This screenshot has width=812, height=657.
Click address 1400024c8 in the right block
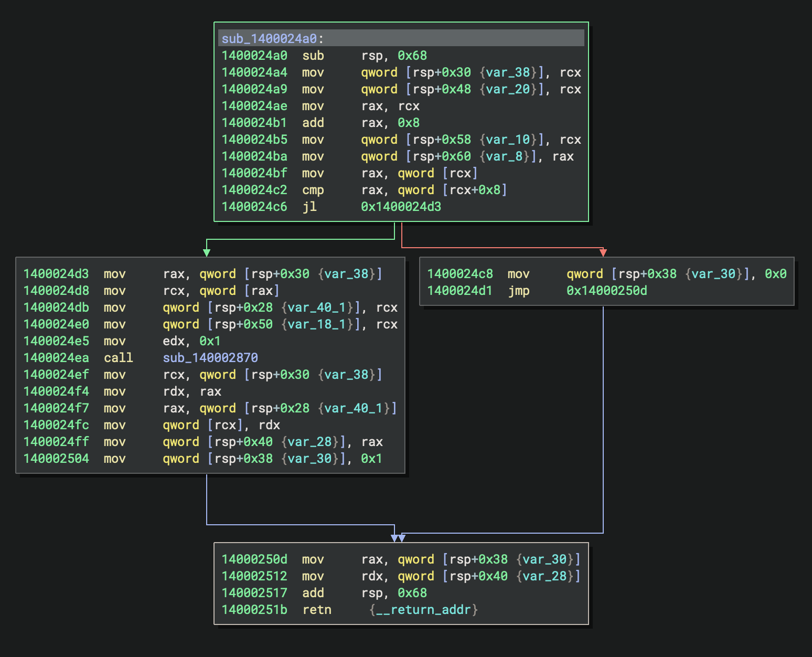point(460,274)
